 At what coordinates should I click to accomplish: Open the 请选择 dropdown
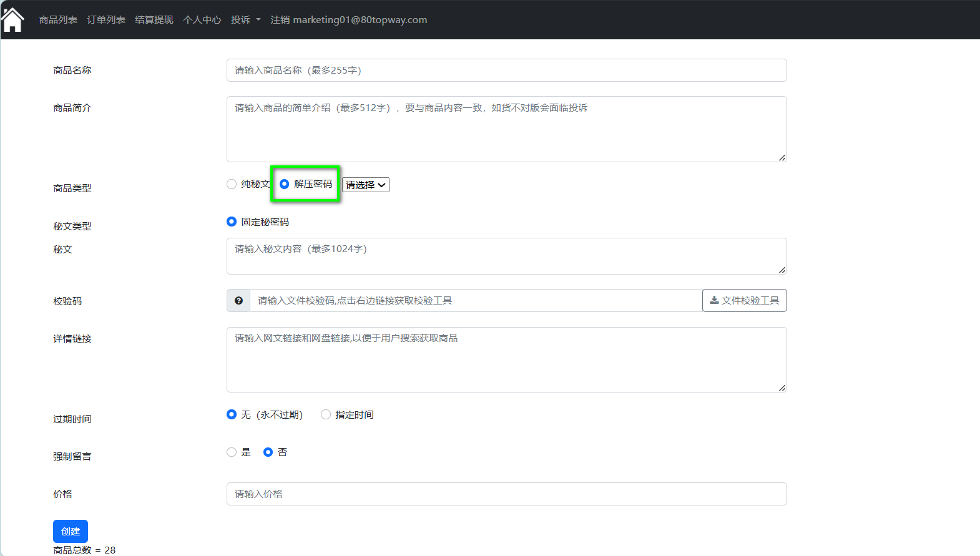[366, 185]
